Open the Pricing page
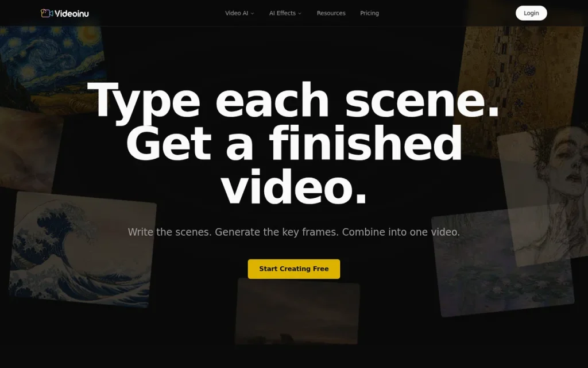 click(369, 13)
